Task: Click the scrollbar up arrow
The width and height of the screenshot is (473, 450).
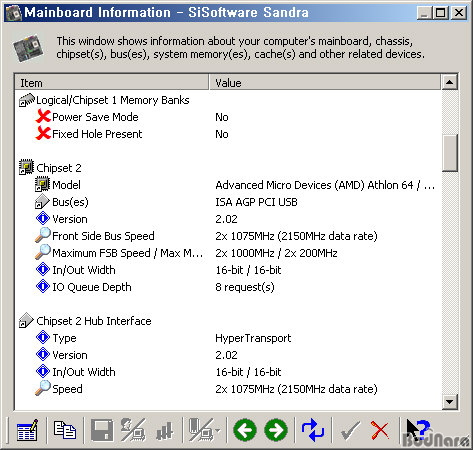Action: click(x=450, y=82)
